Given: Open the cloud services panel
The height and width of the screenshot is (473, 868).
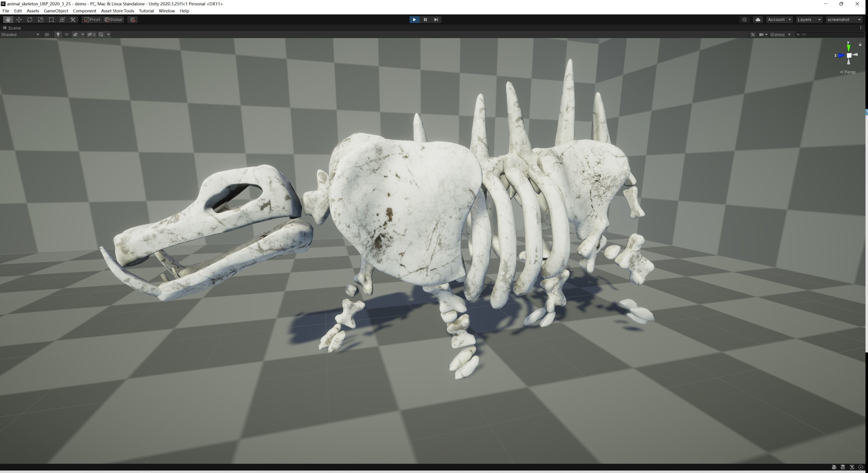Looking at the screenshot, I should 758,20.
